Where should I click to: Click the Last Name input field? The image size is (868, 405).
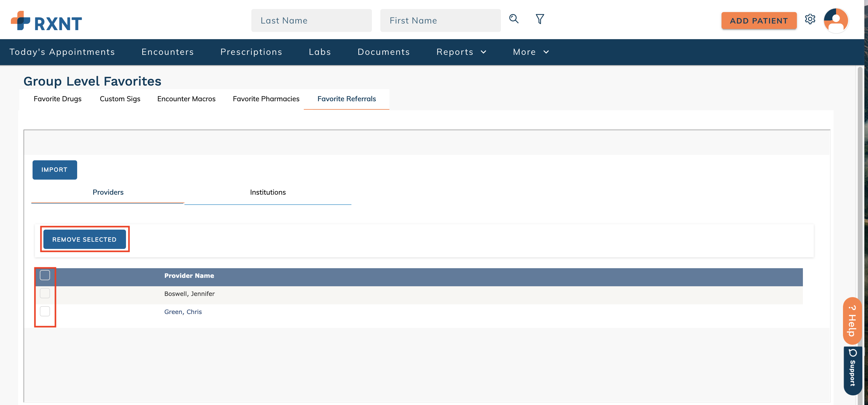(x=311, y=20)
